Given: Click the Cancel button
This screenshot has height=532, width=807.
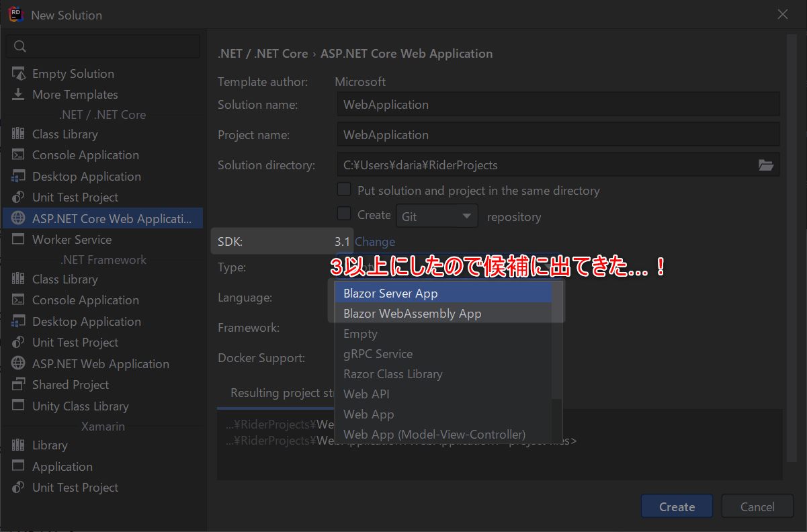Looking at the screenshot, I should (757, 507).
